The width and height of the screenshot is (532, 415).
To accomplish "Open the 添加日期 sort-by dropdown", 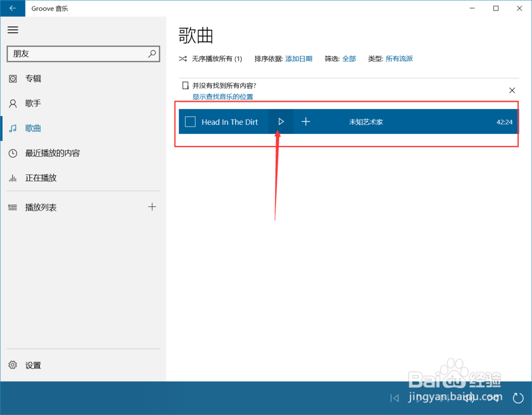I will pyautogui.click(x=298, y=58).
